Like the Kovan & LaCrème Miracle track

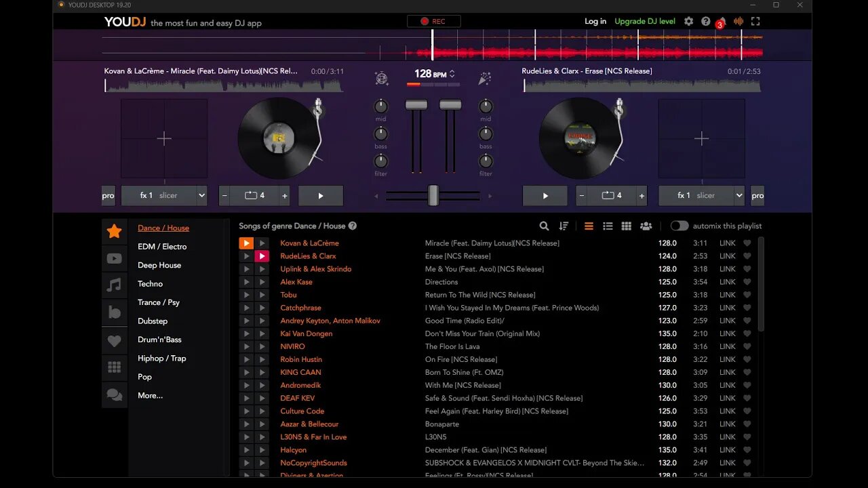tap(747, 243)
